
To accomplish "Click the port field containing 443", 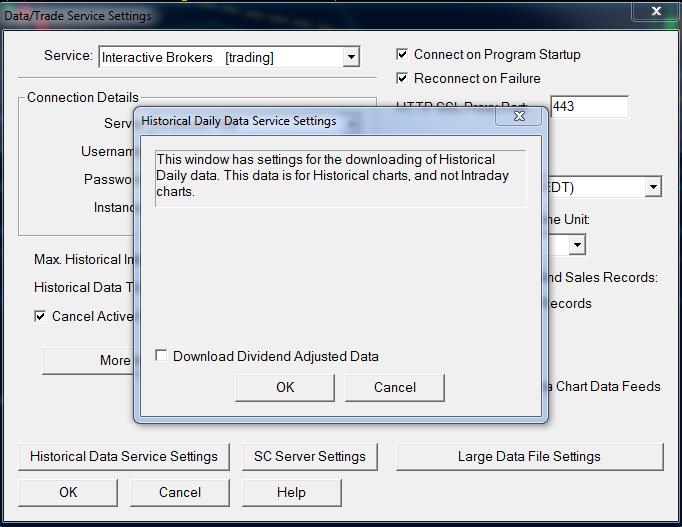I will [x=589, y=107].
